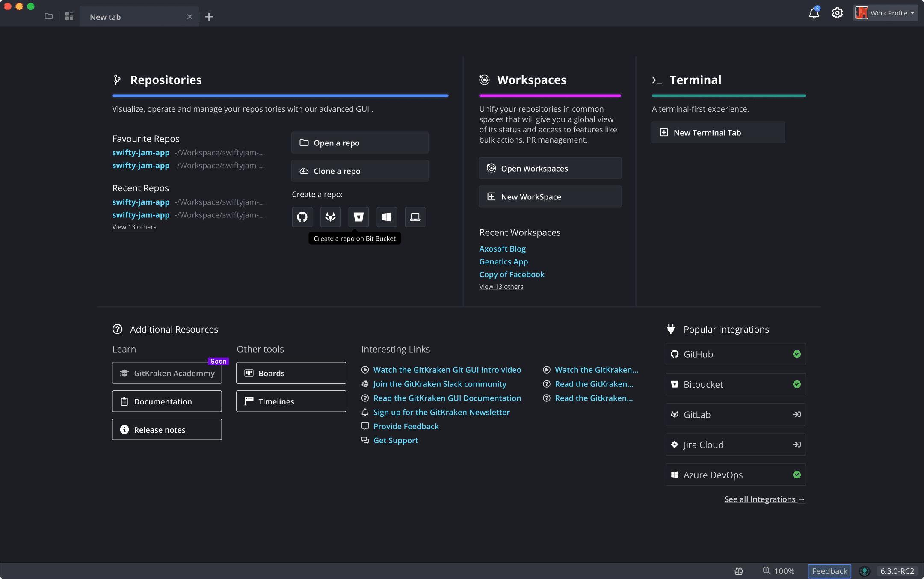Open GitKraken Academmy button
The image size is (924, 579).
pyautogui.click(x=167, y=373)
